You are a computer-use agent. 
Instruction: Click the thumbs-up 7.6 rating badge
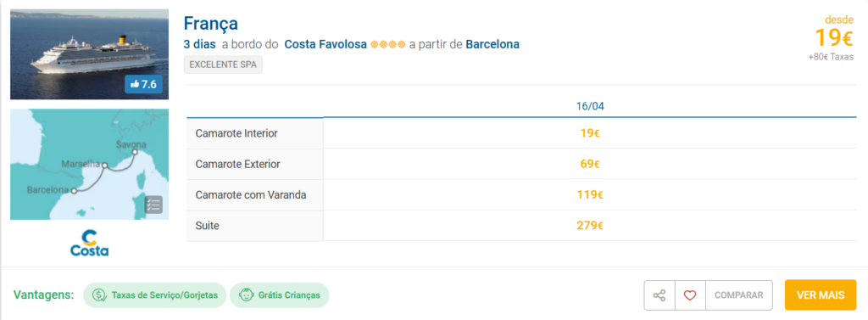click(143, 84)
